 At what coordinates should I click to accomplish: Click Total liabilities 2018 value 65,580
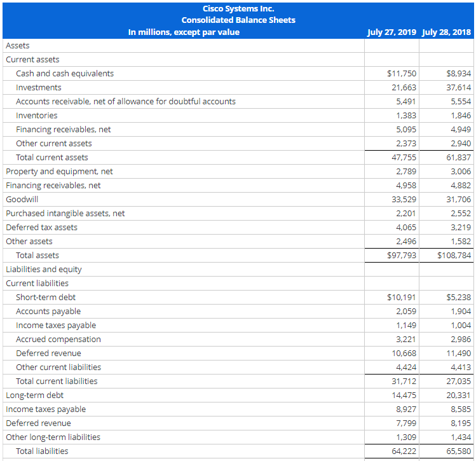[x=458, y=451]
